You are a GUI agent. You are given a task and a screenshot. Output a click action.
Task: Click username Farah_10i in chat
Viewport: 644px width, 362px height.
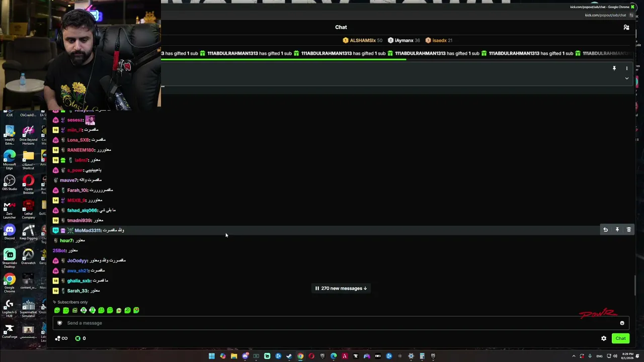coord(78,190)
